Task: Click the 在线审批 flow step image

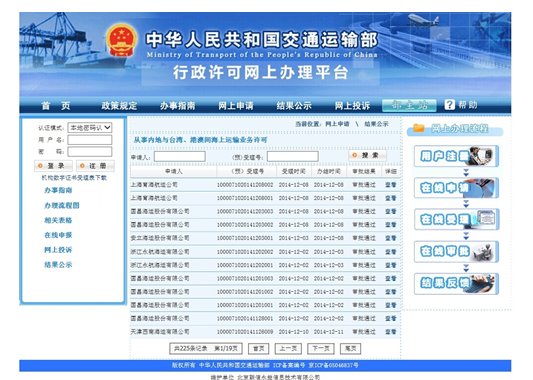Action: pyautogui.click(x=456, y=252)
